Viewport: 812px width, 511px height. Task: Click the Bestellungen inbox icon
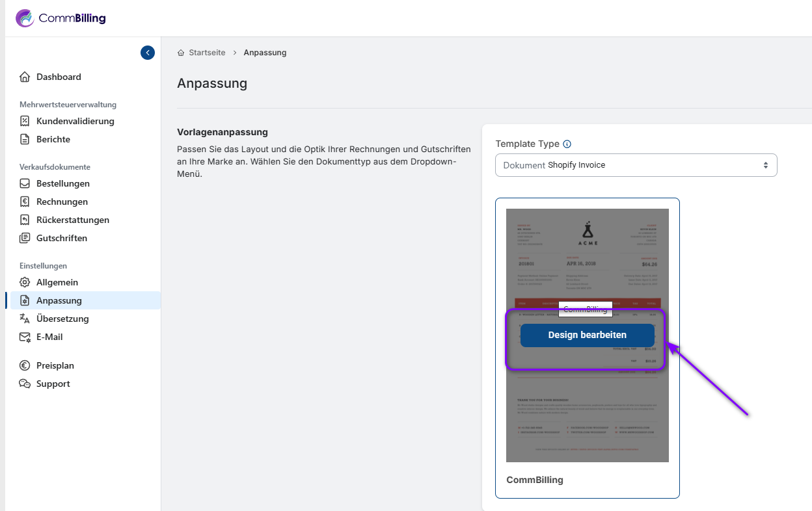click(25, 183)
